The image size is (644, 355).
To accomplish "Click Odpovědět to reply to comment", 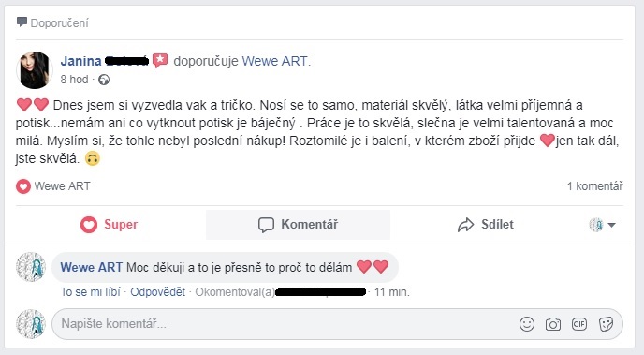I will tap(157, 292).
